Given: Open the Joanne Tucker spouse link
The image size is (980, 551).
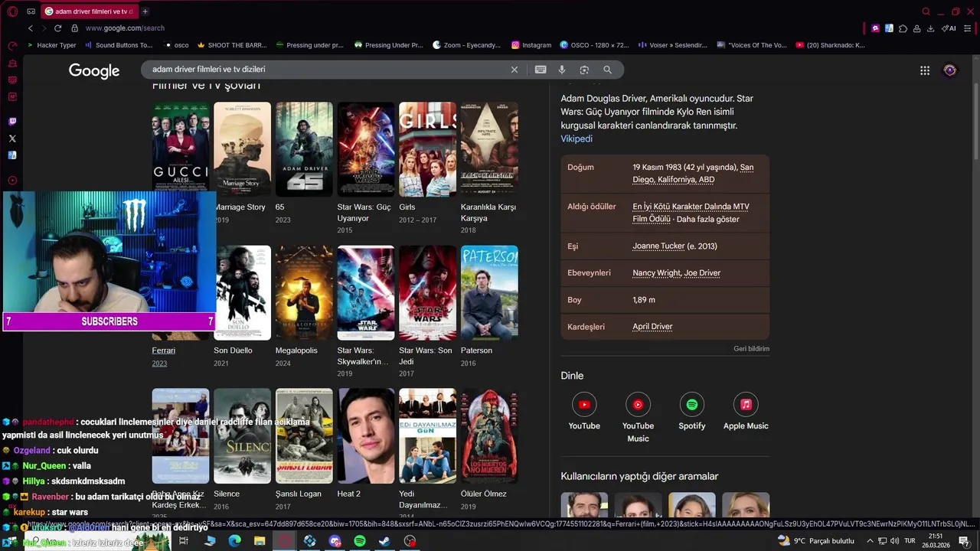Looking at the screenshot, I should coord(658,246).
